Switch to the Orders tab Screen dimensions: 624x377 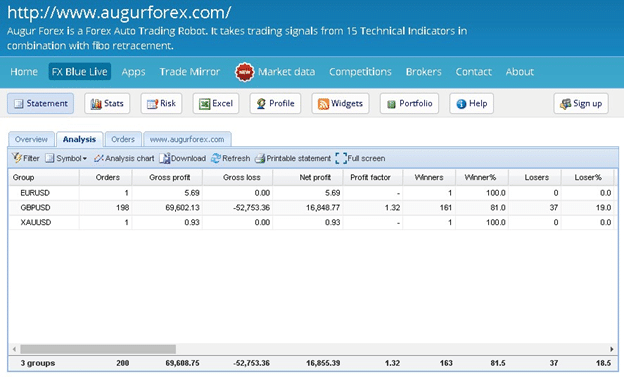tap(123, 139)
